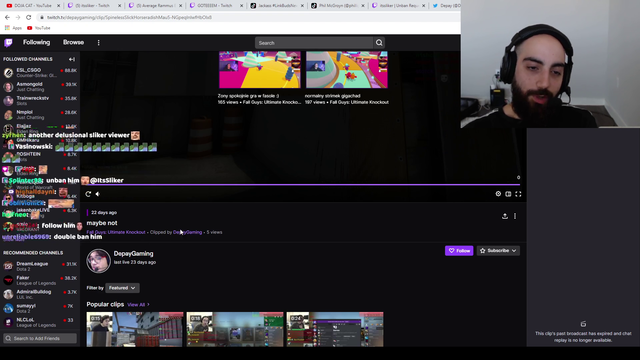The height and width of the screenshot is (360, 640).
Task: Open the recommended clip with 197 views
Action: point(347,70)
